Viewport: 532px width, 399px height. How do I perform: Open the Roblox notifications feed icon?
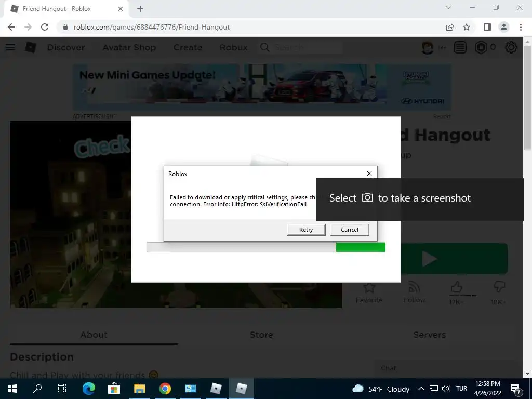(460, 47)
